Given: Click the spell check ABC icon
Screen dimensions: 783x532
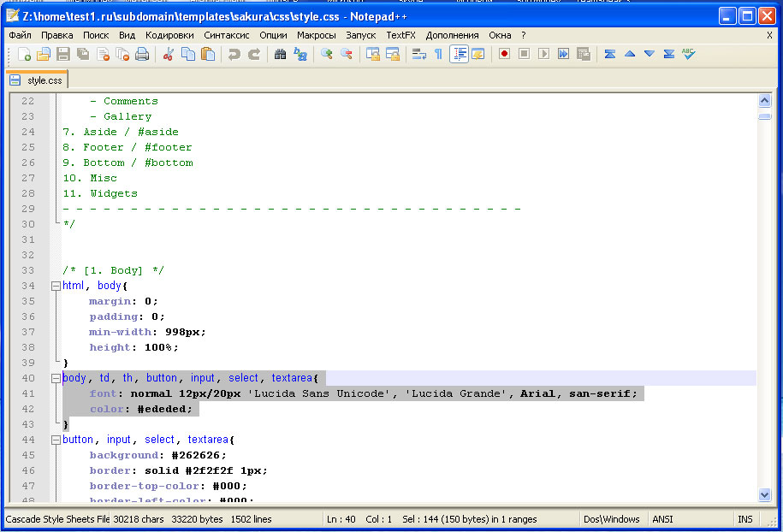Looking at the screenshot, I should (689, 54).
